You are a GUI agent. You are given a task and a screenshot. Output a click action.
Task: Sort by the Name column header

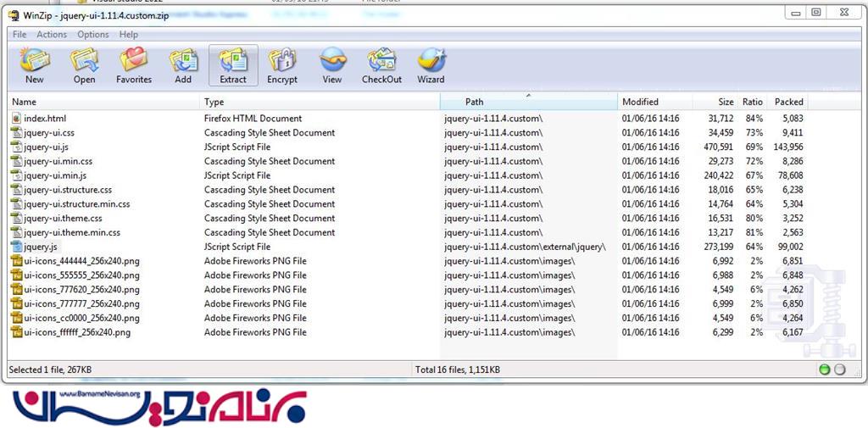pos(104,102)
